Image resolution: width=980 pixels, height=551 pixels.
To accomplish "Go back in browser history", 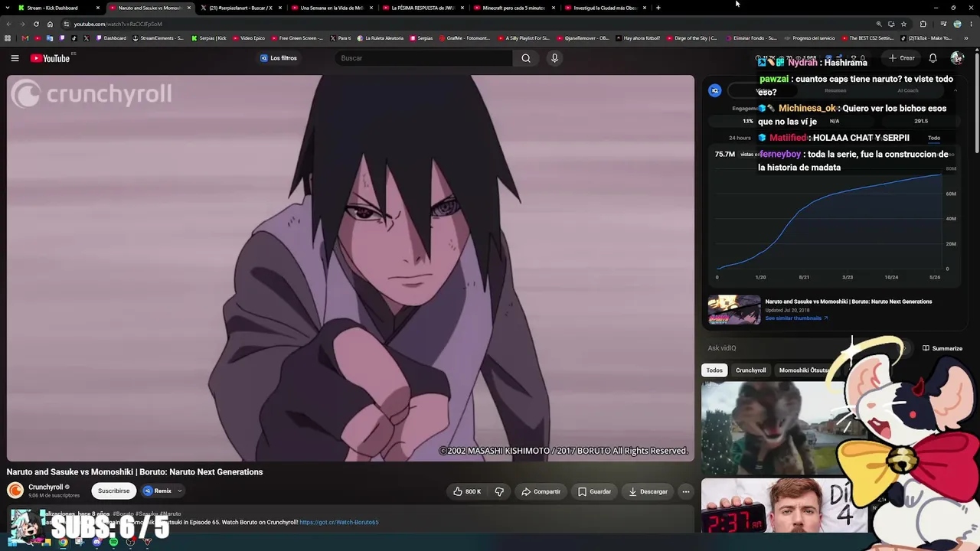I will [8, 24].
